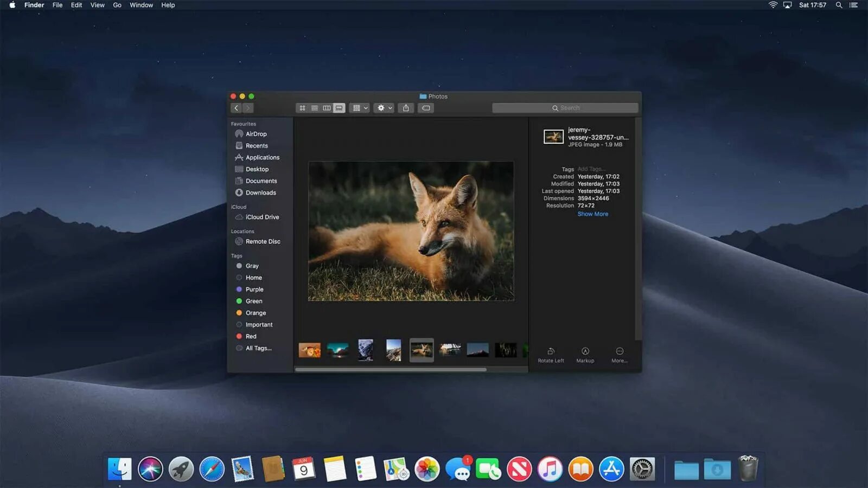
Task: Switch to column view
Action: pos(327,108)
